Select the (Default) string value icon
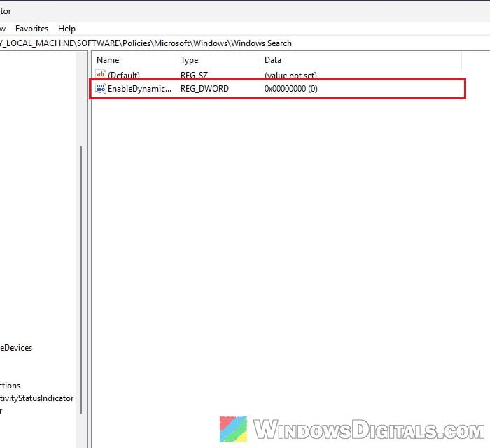 tap(101, 74)
